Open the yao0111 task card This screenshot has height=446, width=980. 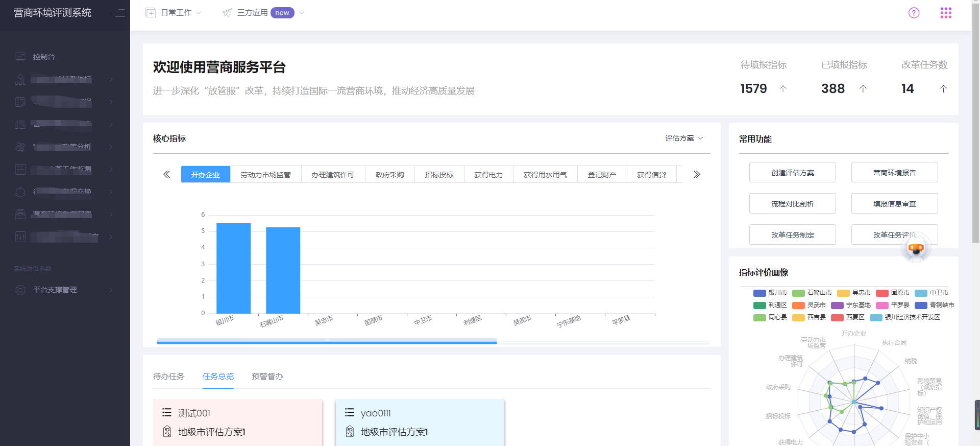tap(420, 422)
